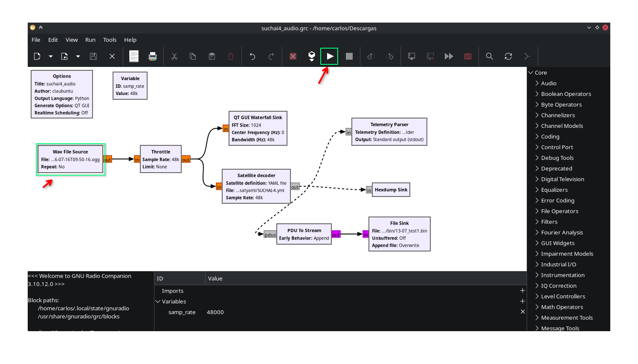Bypass selected block with double-arrow icon
638x364 pixels.
pyautogui.click(x=449, y=56)
